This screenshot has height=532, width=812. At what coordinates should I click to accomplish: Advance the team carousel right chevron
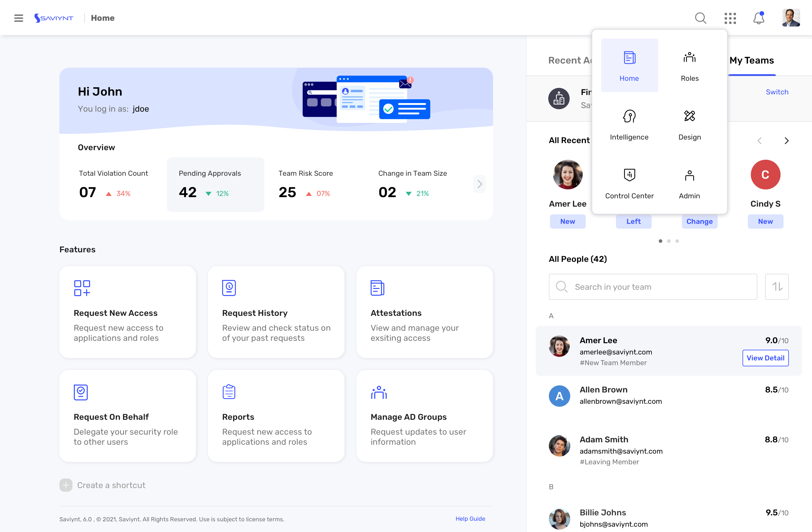pyautogui.click(x=787, y=140)
